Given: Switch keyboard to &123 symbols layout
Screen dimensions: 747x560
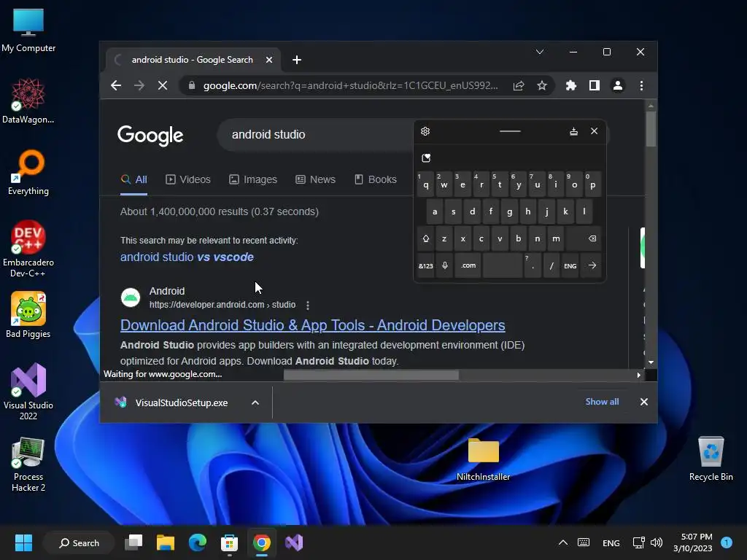Looking at the screenshot, I should click(425, 265).
